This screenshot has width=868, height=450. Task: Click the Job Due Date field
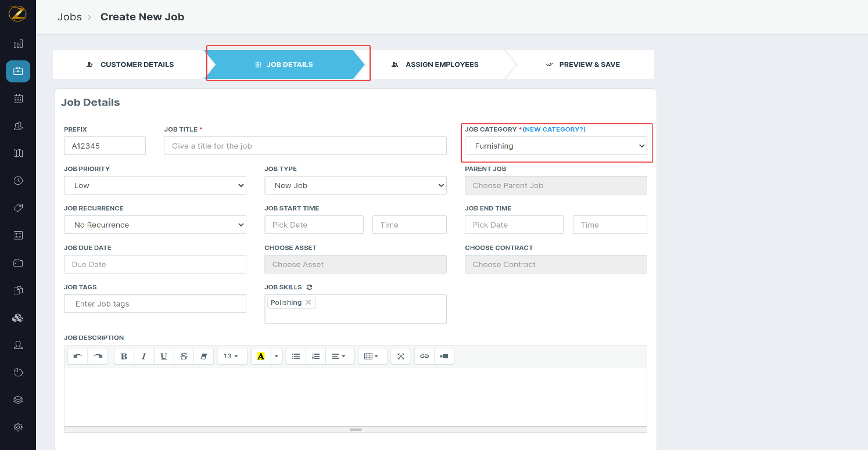point(155,264)
